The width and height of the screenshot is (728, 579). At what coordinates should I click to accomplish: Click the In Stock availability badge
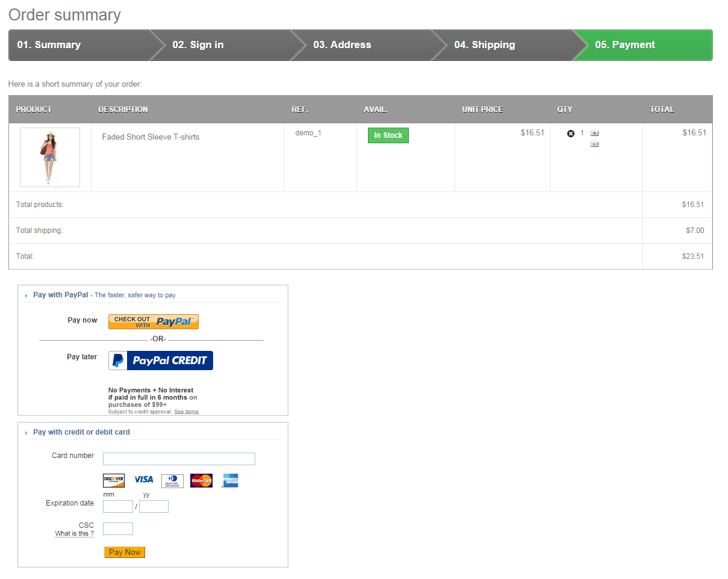pos(388,135)
